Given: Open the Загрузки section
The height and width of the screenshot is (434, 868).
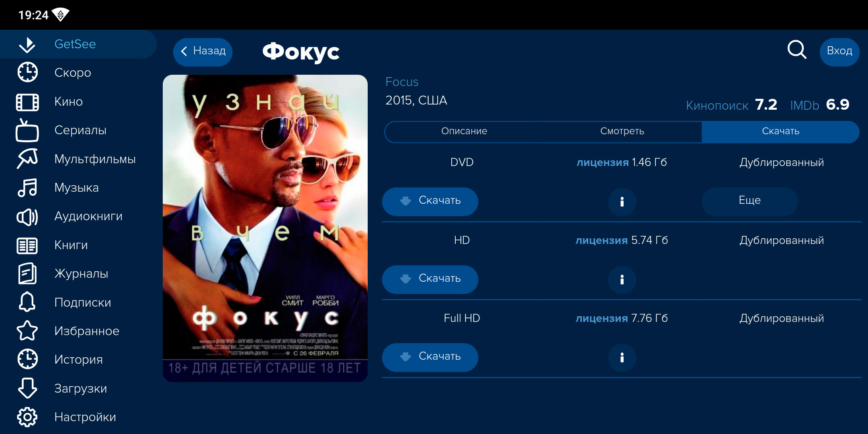Looking at the screenshot, I should [x=78, y=389].
